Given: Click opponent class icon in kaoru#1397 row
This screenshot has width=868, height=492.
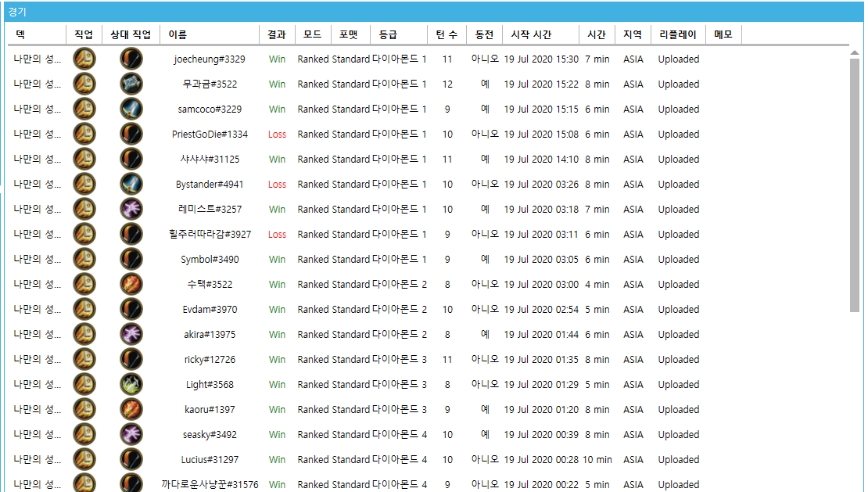Looking at the screenshot, I should coord(131,410).
